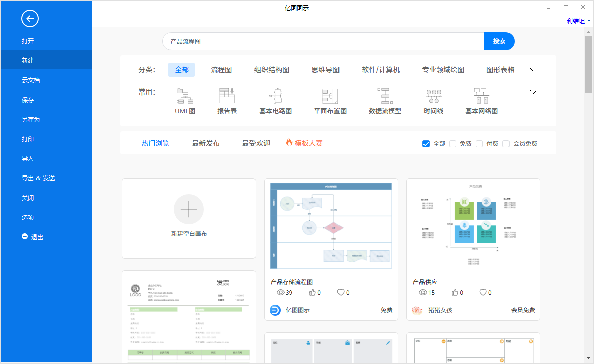Image resolution: width=594 pixels, height=364 pixels.
Task: Open the 利维坦 account dropdown
Action: 578,21
